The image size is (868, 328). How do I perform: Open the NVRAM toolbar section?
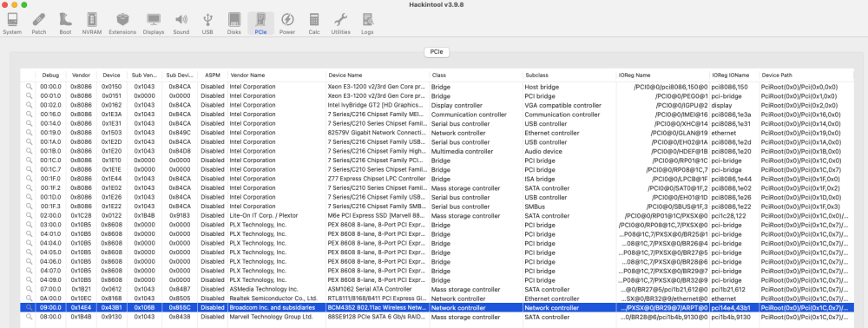tap(92, 23)
